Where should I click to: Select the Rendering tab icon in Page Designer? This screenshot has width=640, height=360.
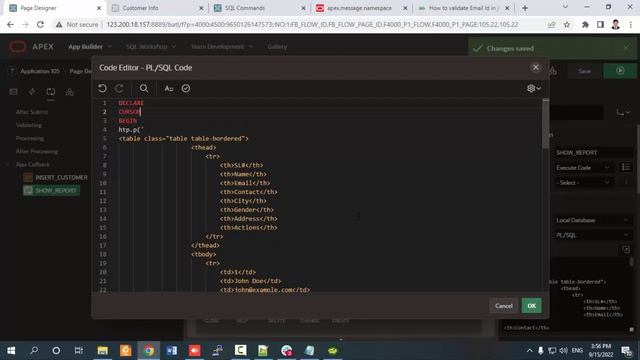[13, 92]
